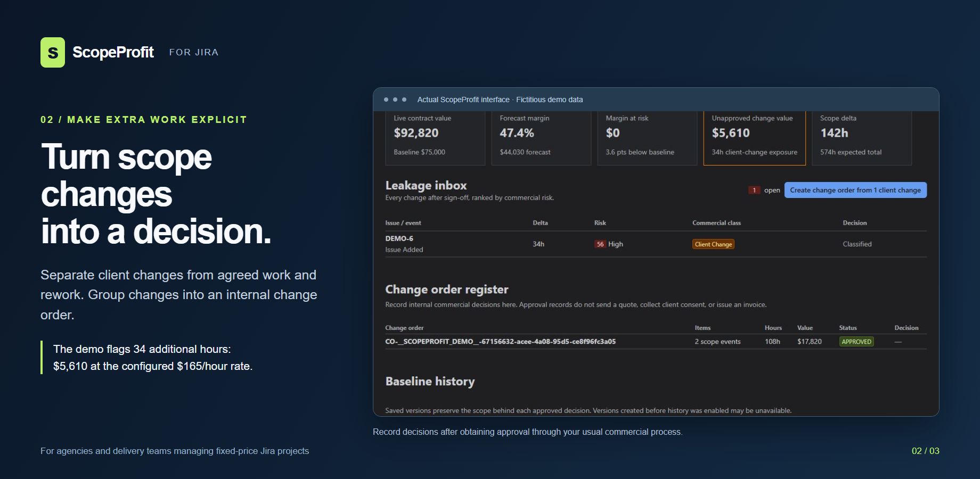Open the CO-_SCOPEPROFIT_DEMO change order entry

tap(501, 342)
